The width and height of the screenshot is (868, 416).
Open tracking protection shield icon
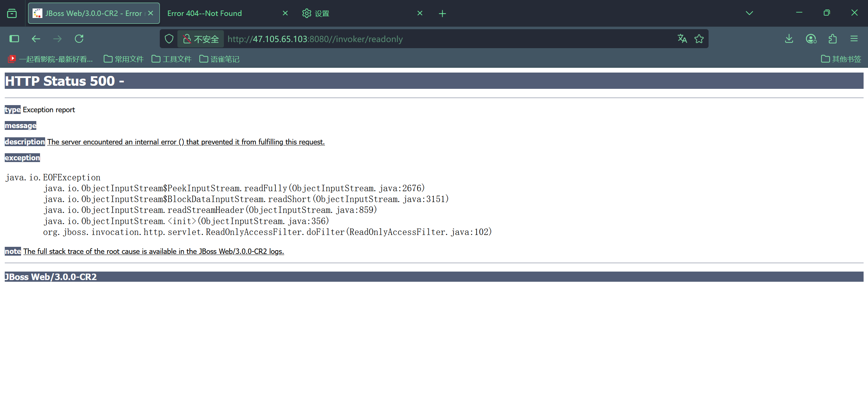[169, 39]
